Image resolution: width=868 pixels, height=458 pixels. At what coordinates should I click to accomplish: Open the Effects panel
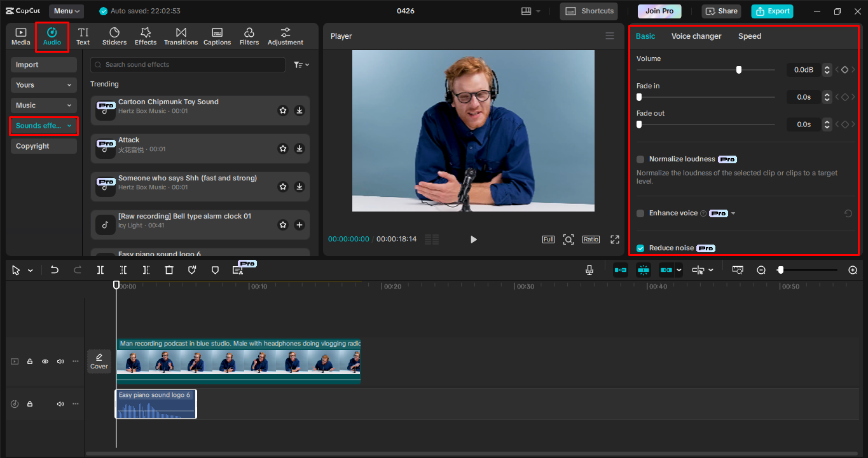coord(146,37)
